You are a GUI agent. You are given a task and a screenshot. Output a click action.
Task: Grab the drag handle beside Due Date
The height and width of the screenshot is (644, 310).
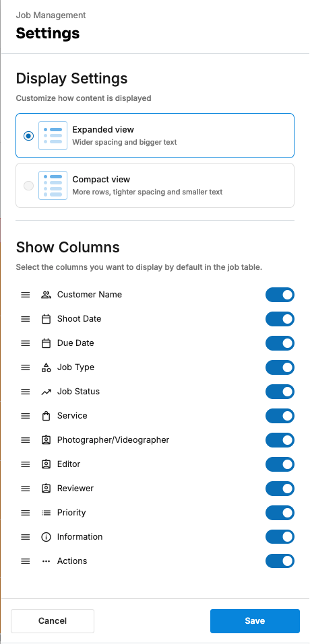tap(26, 343)
